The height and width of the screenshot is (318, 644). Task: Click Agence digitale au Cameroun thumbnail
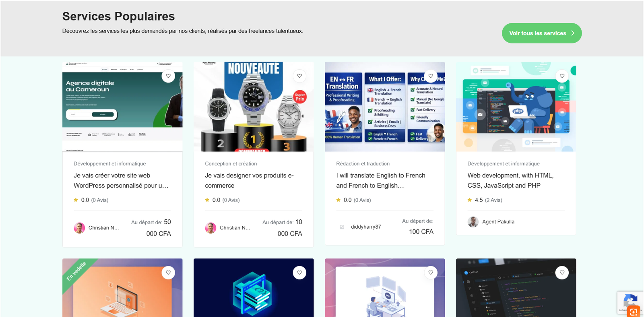point(122,107)
